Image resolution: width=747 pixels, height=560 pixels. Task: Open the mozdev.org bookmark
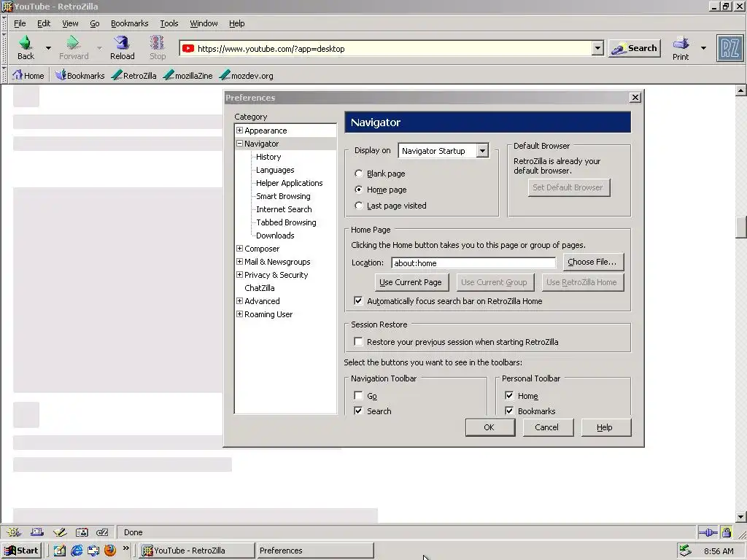click(x=247, y=75)
